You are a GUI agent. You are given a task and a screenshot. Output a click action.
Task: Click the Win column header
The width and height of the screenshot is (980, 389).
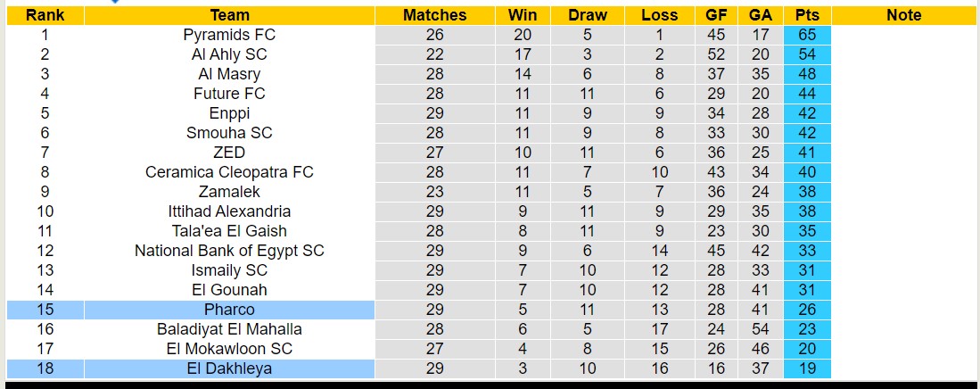(523, 15)
